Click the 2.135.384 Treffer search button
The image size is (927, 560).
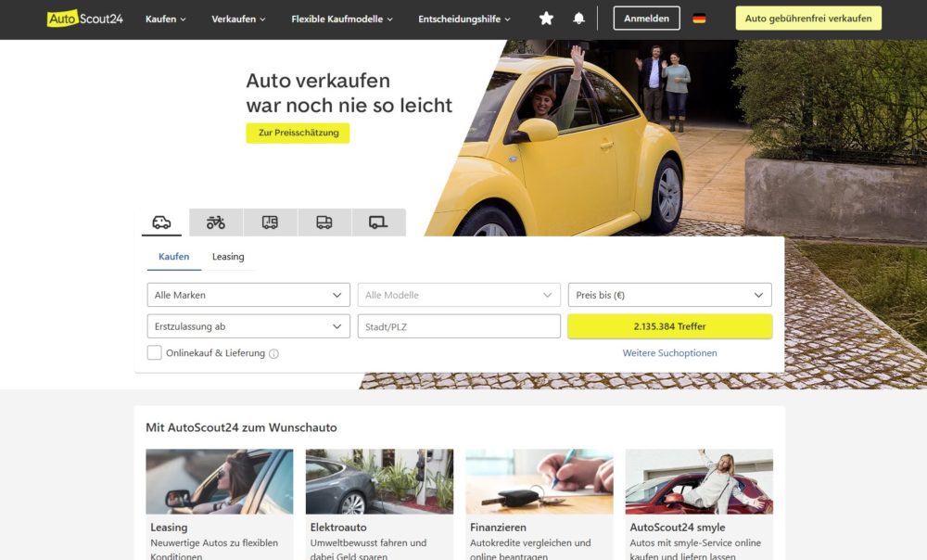pyautogui.click(x=670, y=326)
